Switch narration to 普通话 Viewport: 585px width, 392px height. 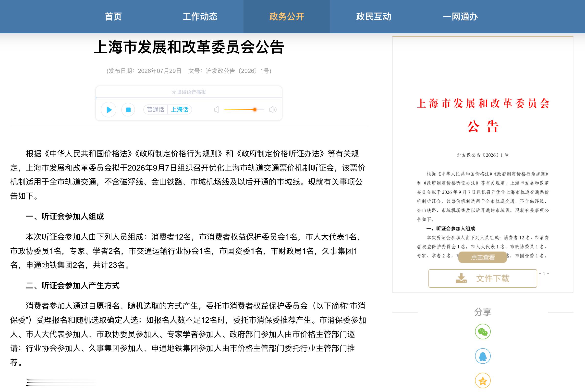(x=155, y=110)
